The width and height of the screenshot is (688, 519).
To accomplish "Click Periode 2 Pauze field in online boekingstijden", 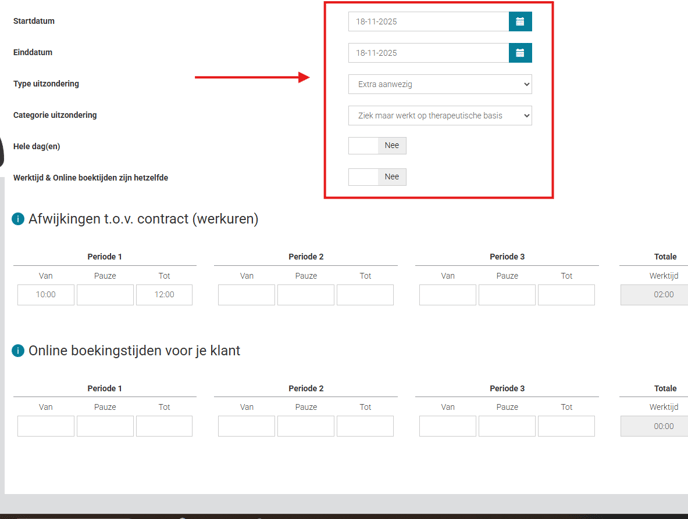I will point(306,426).
